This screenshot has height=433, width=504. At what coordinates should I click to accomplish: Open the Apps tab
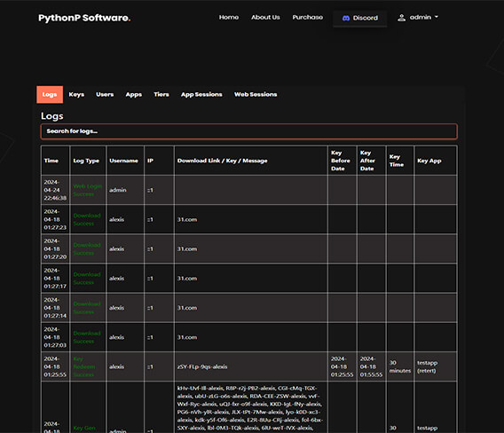click(x=134, y=95)
